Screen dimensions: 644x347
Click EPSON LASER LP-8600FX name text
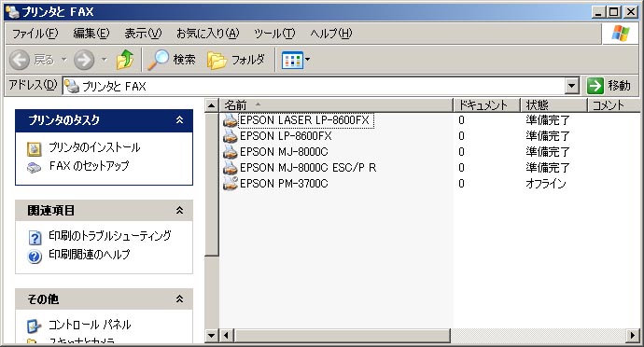pyautogui.click(x=305, y=120)
